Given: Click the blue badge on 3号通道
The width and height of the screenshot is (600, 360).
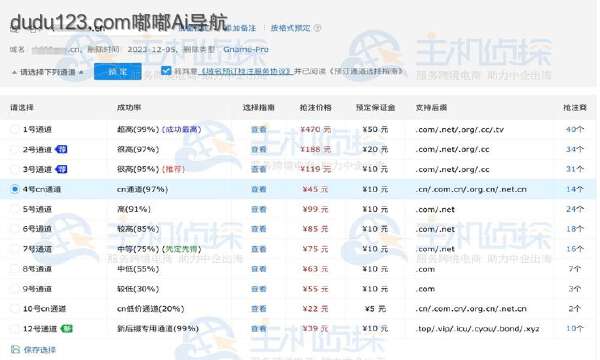Looking at the screenshot, I should (61, 169).
